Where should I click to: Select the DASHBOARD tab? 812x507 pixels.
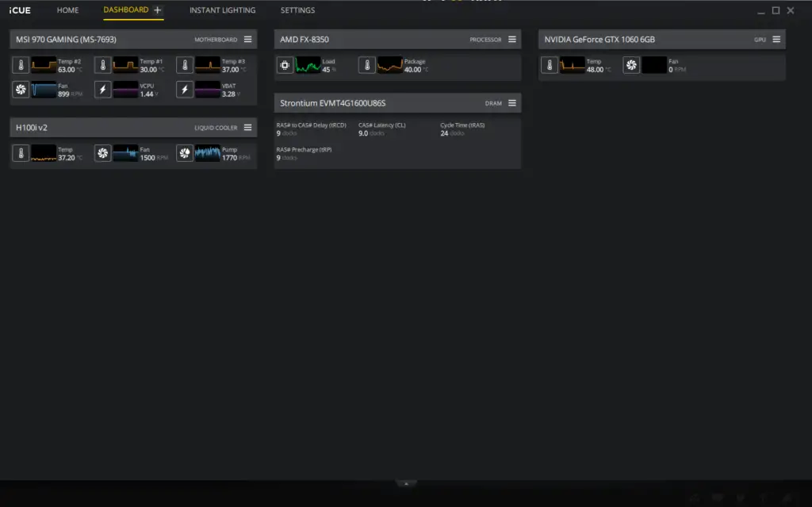point(126,10)
